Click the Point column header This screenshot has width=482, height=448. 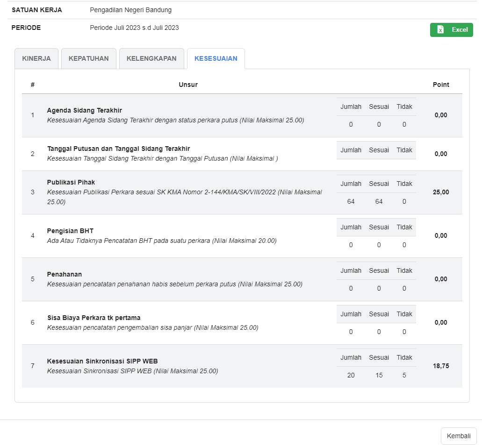441,85
